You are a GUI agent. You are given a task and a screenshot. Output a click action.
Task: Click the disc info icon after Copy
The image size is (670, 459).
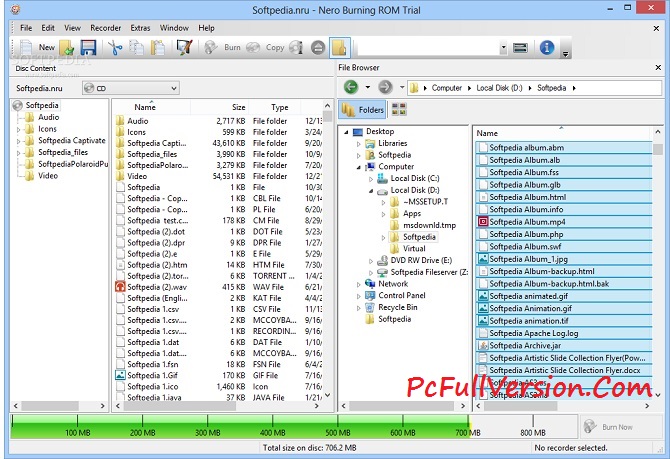point(296,47)
